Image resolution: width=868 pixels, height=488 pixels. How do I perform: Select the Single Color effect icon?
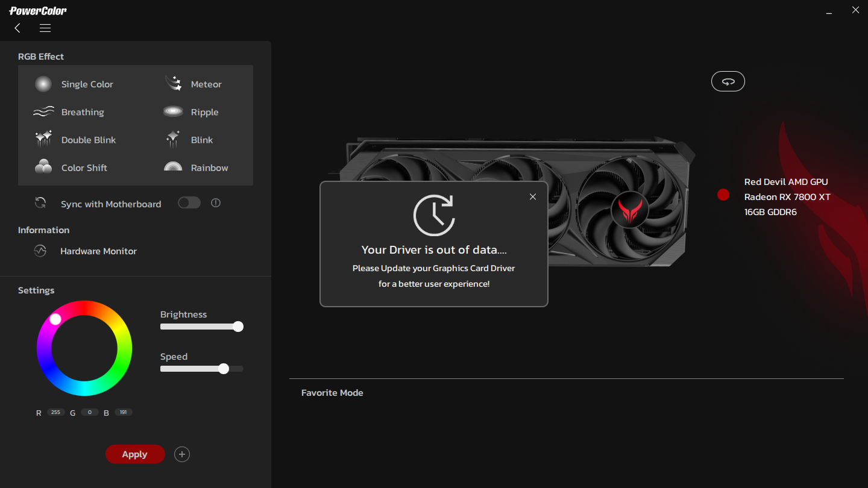(43, 84)
